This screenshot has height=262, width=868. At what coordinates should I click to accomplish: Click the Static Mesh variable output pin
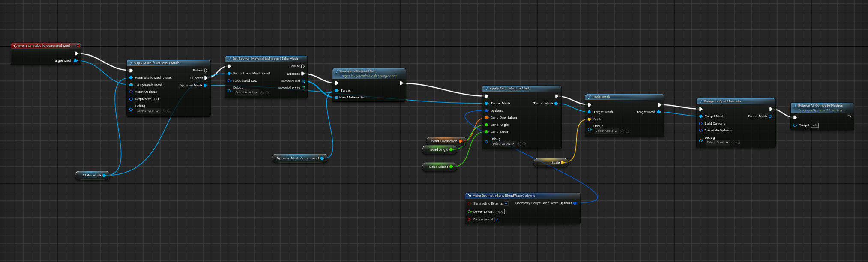[104, 175]
